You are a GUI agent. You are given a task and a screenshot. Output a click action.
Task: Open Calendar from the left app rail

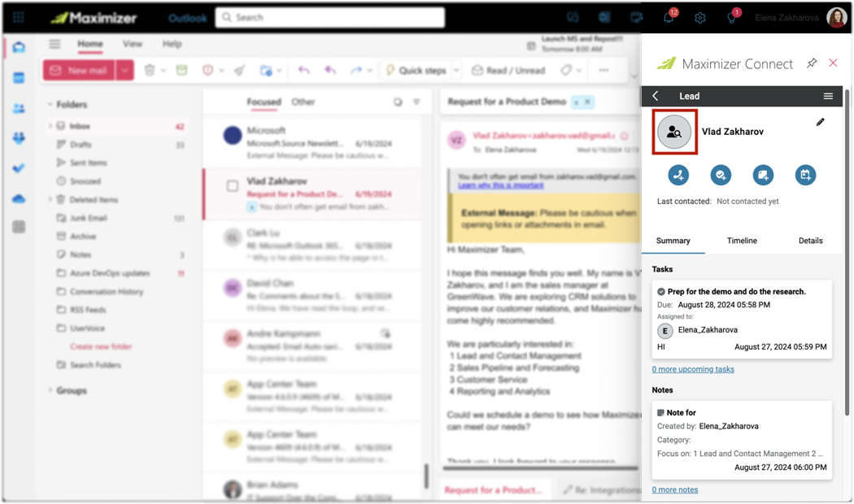click(19, 78)
